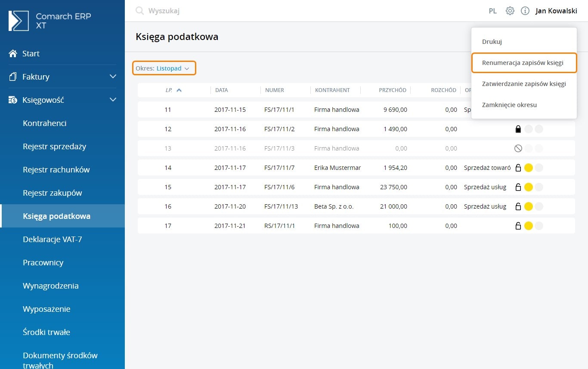Image resolution: width=588 pixels, height=369 pixels.
Task: Click the yellow status dot on row 17
Action: tap(529, 226)
